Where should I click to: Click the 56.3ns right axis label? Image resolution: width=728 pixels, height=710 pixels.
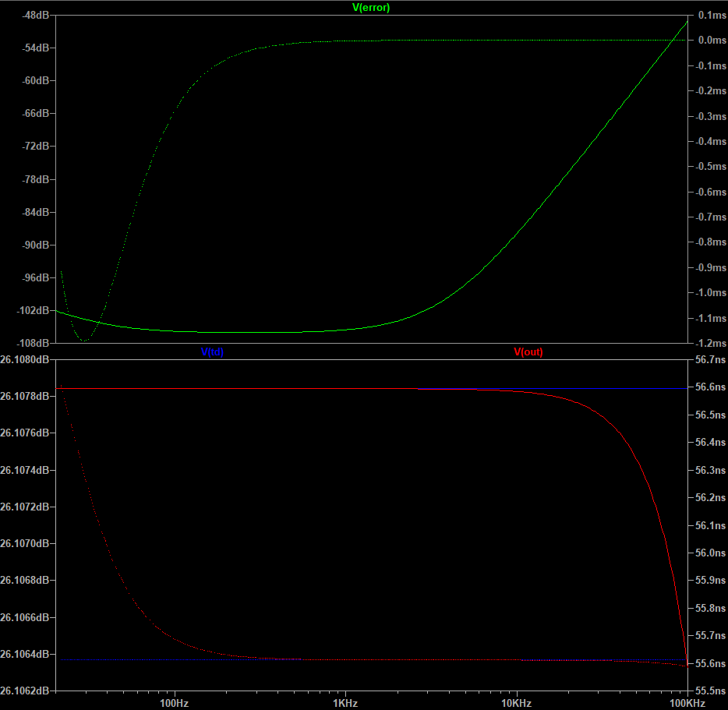coord(710,471)
